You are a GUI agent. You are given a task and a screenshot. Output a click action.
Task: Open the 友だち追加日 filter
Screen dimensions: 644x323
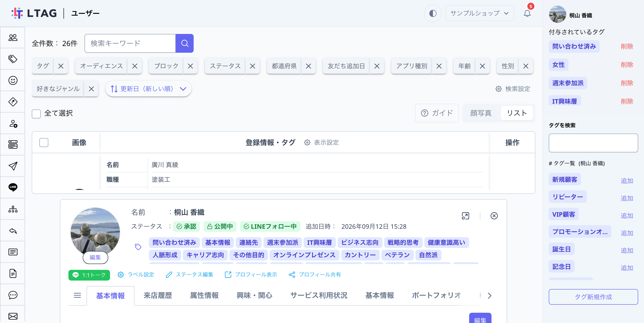pos(346,66)
